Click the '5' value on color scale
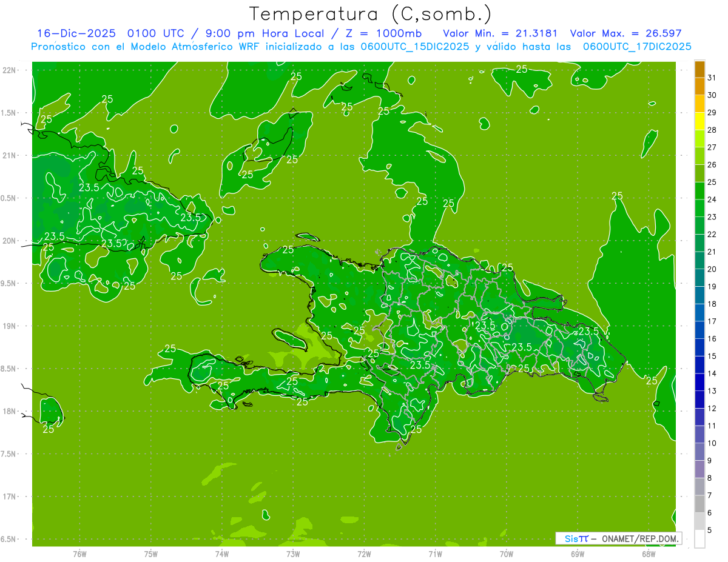The width and height of the screenshot is (728, 562). click(709, 530)
